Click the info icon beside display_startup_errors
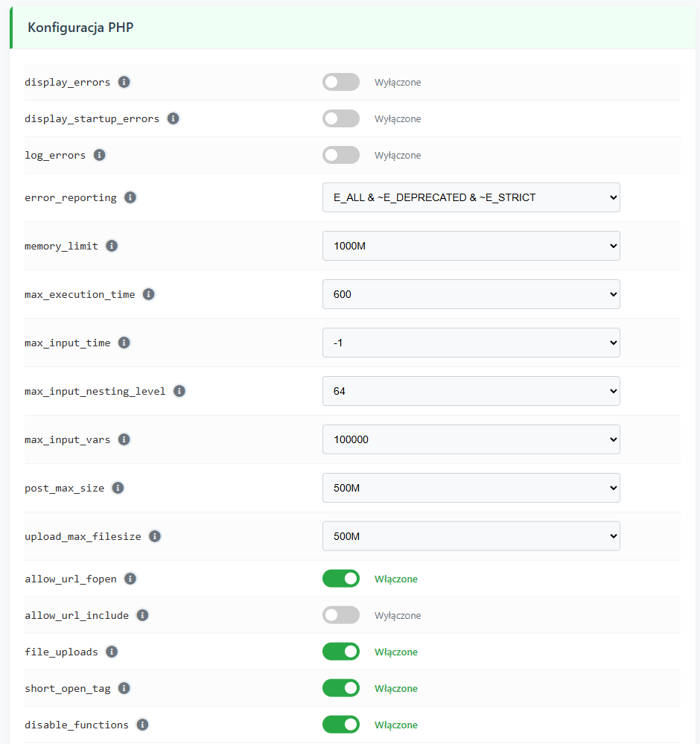Viewport: 700px width, 744px height. point(173,118)
